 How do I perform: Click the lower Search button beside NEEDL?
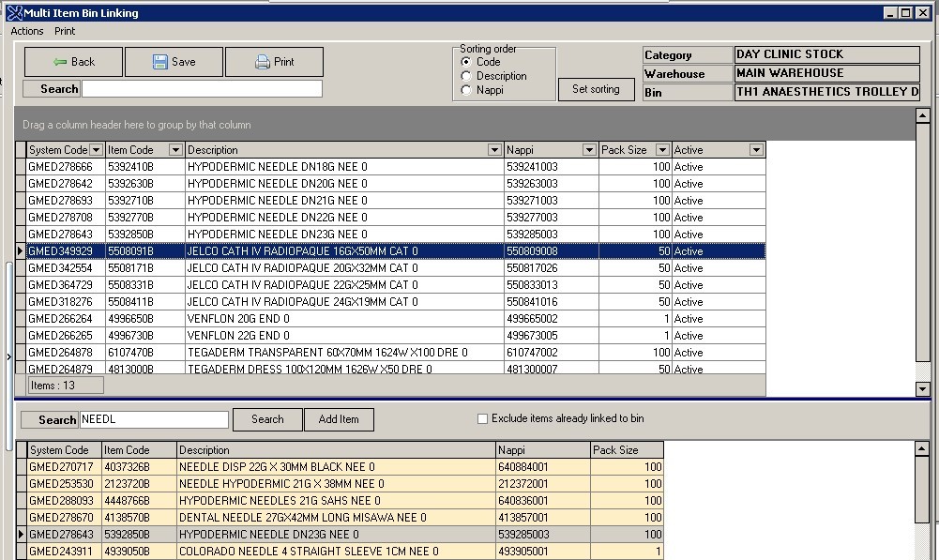tap(267, 419)
